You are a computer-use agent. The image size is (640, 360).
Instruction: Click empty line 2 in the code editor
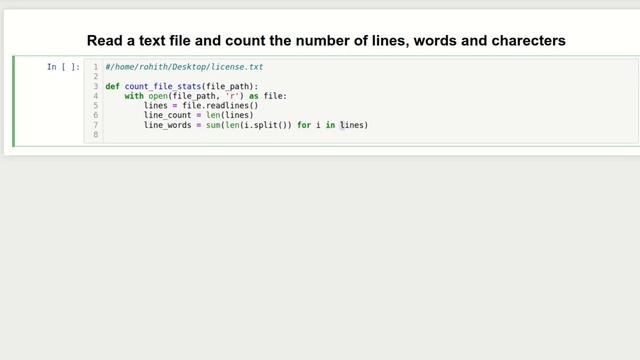point(371,76)
